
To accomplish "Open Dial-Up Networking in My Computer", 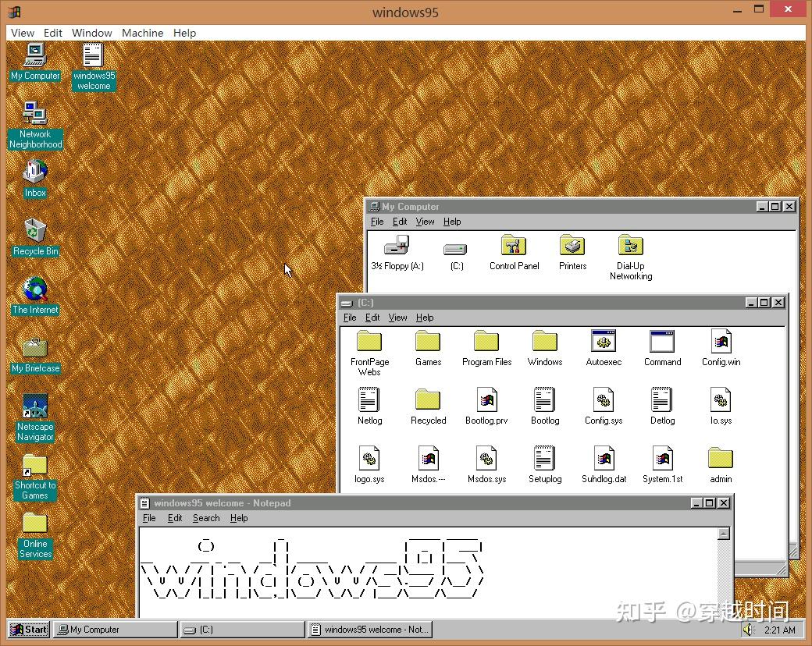I will (x=630, y=246).
